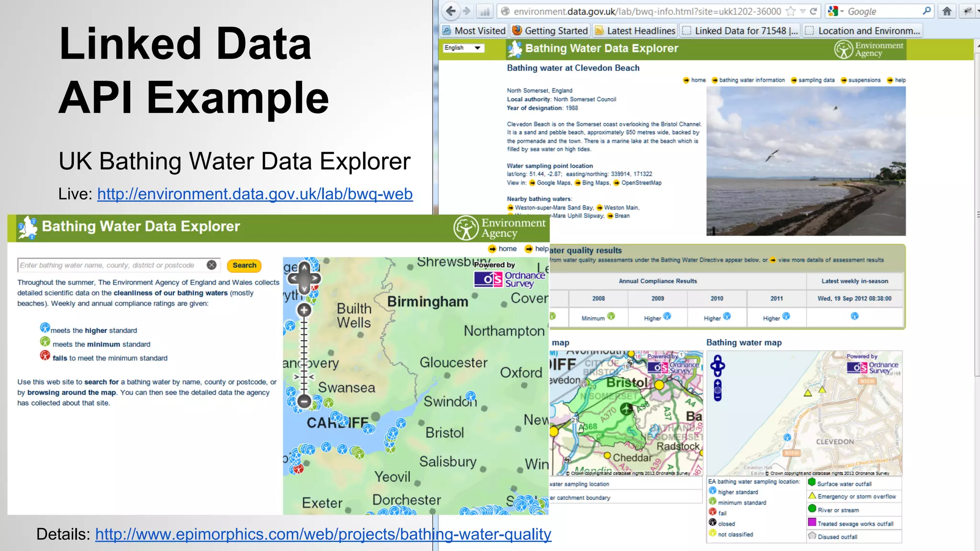The height and width of the screenshot is (551, 980).
Task: Click the Environment Agency logo in the Clevedon page header
Action: click(869, 49)
